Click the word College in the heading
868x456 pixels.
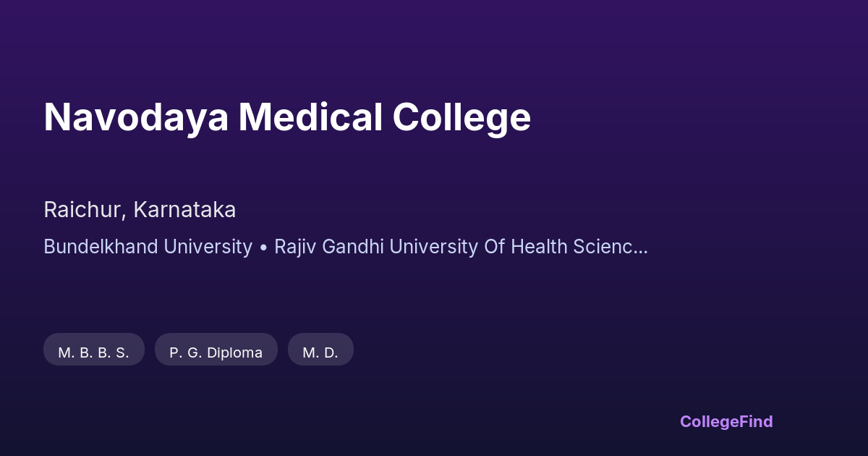461,117
